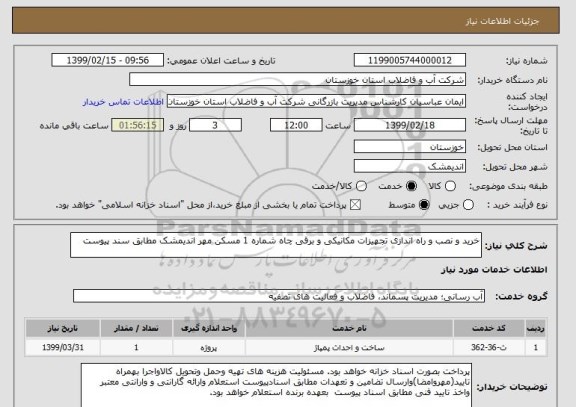Click the نام دستگاه خریدار field

(298, 79)
